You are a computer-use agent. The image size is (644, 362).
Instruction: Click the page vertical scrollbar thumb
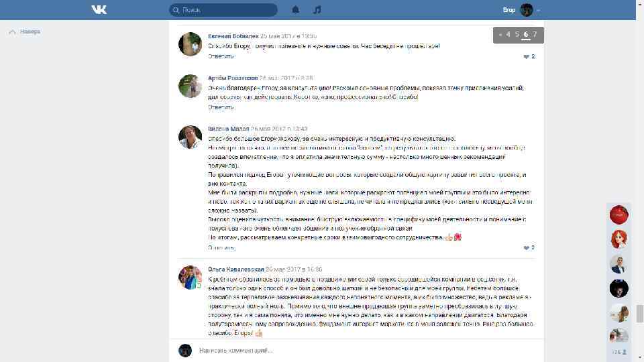639,314
